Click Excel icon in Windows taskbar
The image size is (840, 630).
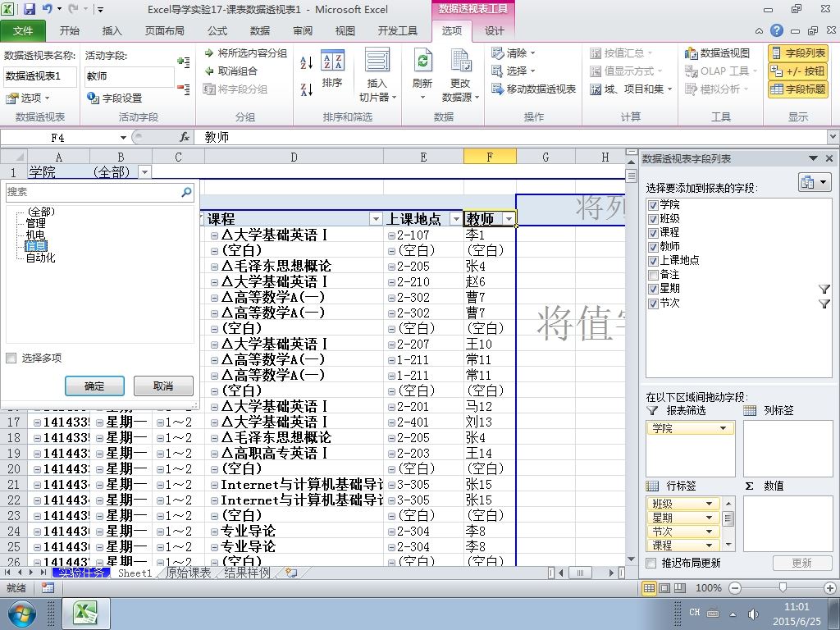pyautogui.click(x=87, y=613)
